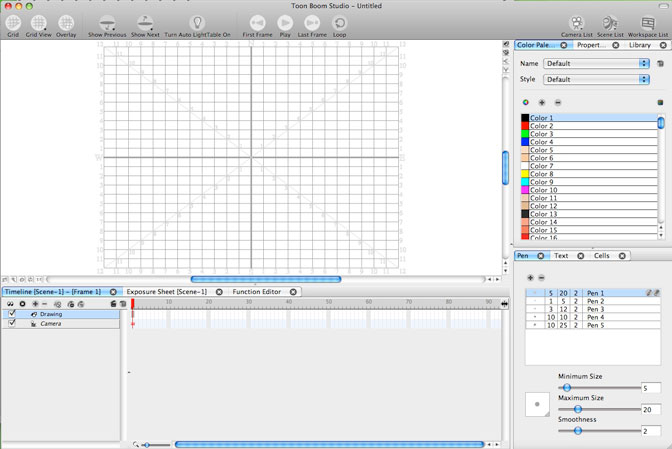Switch to the Library tab
Screen dimensions: 672x449
click(640, 45)
